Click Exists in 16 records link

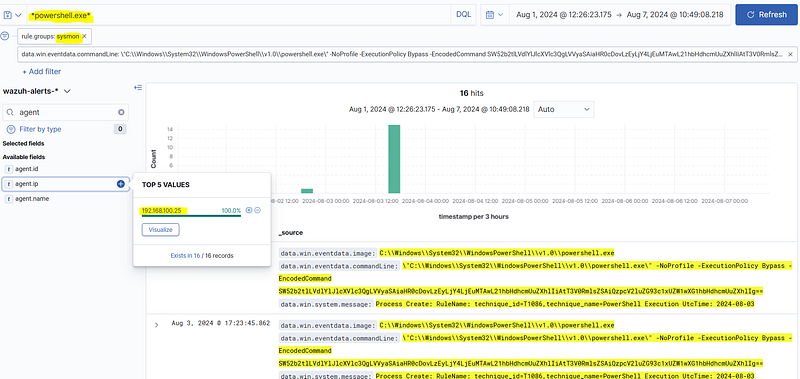click(185, 256)
